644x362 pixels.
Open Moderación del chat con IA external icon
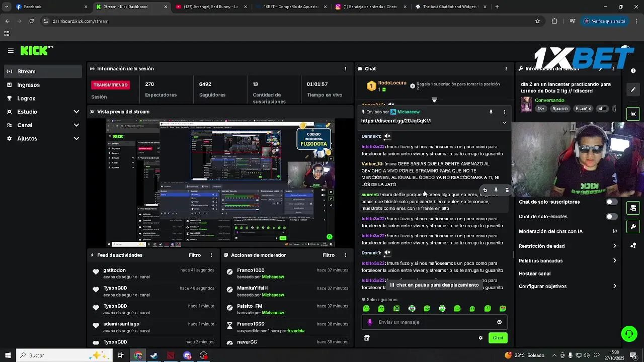click(614, 232)
